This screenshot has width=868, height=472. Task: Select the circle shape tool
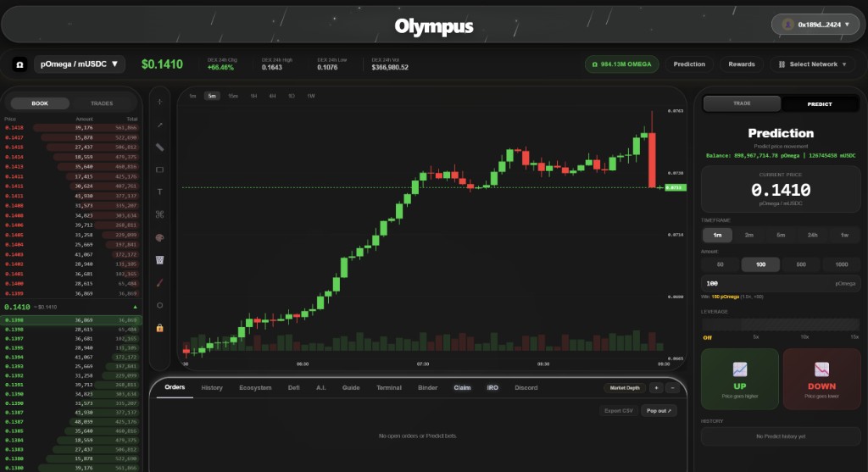point(159,305)
